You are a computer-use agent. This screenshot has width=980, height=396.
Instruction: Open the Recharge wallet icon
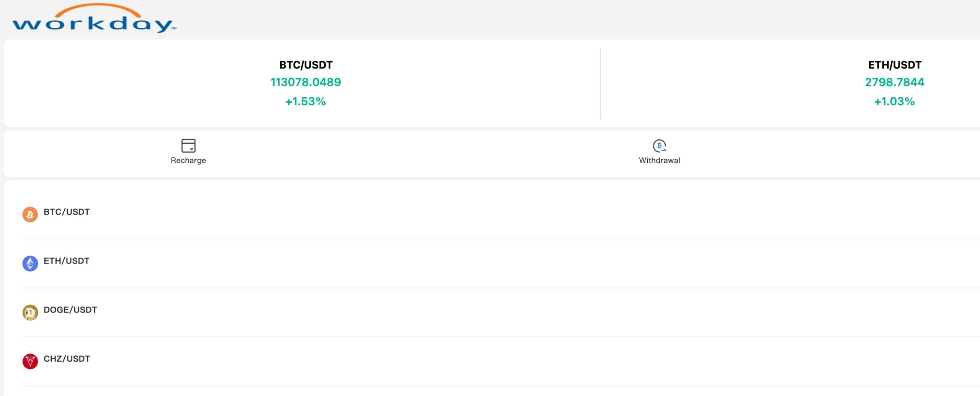[x=188, y=146]
